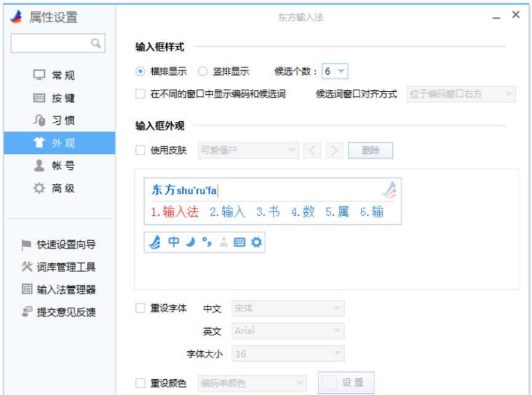The height and width of the screenshot is (395, 532).
Task: Click the punctuation icon in status bar
Action: pyautogui.click(x=208, y=242)
